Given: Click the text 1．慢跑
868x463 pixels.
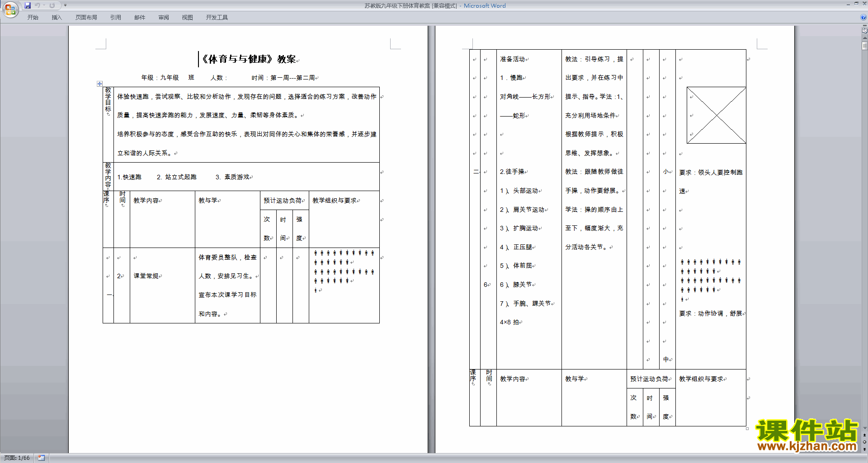Looking at the screenshot, I should [511, 78].
